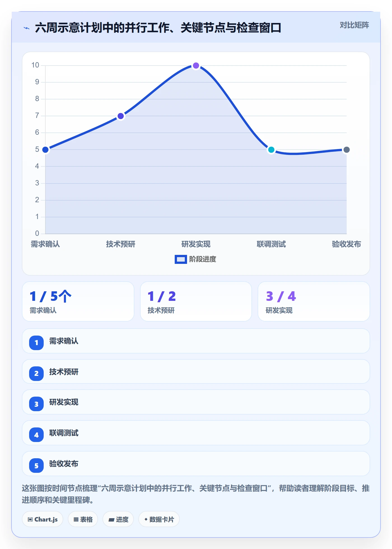Open the 1 / 2 技术预研 stat card
Image resolution: width=392 pixels, height=549 pixels.
point(196,301)
